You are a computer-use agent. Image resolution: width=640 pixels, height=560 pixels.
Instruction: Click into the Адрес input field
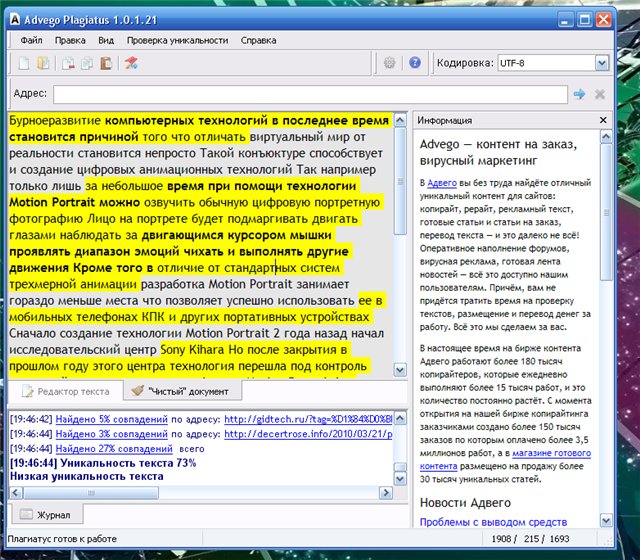click(x=310, y=94)
